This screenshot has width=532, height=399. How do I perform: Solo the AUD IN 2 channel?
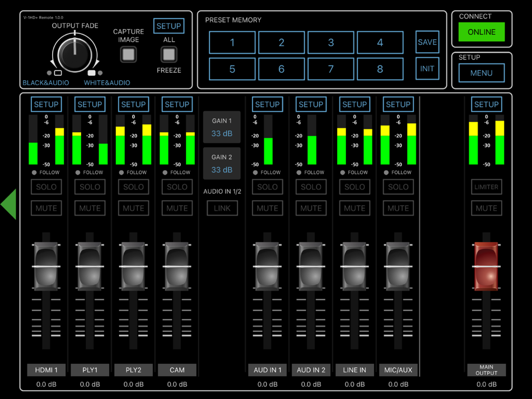coord(311,187)
